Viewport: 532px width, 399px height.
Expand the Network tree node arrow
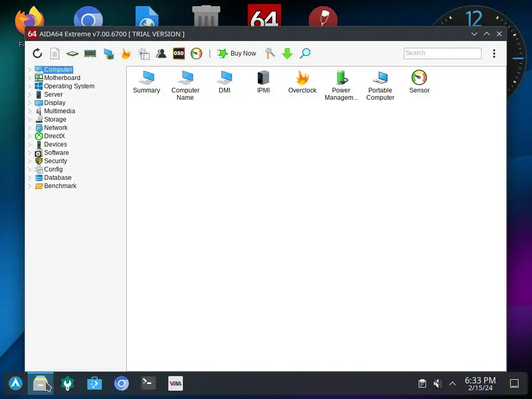coord(30,128)
